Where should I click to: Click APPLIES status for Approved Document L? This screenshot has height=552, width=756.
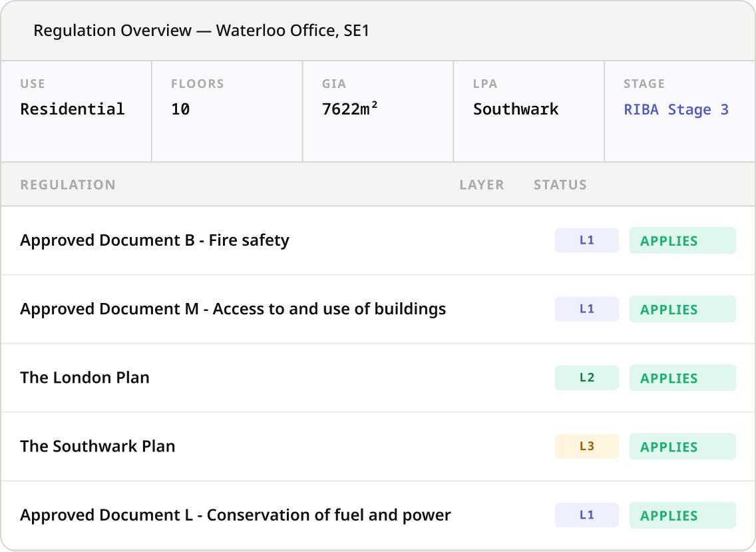(683, 515)
